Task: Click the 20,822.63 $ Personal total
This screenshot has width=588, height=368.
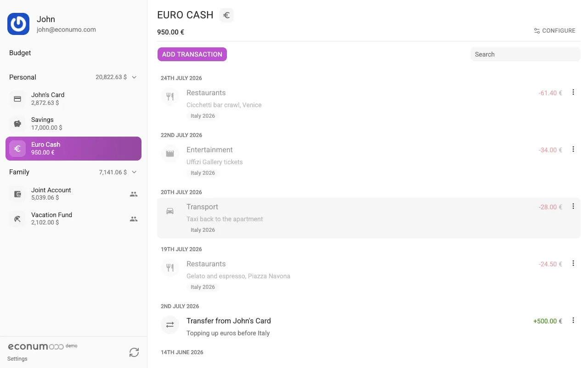Action: click(x=111, y=77)
